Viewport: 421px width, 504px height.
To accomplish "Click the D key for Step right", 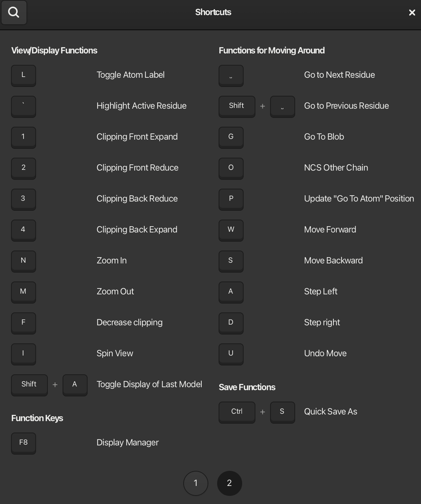I will click(x=231, y=323).
